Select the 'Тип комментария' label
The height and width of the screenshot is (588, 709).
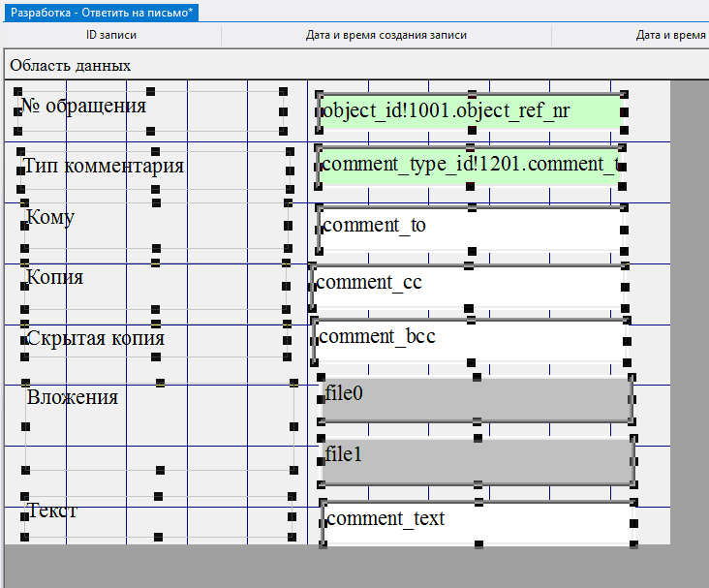pos(104,166)
